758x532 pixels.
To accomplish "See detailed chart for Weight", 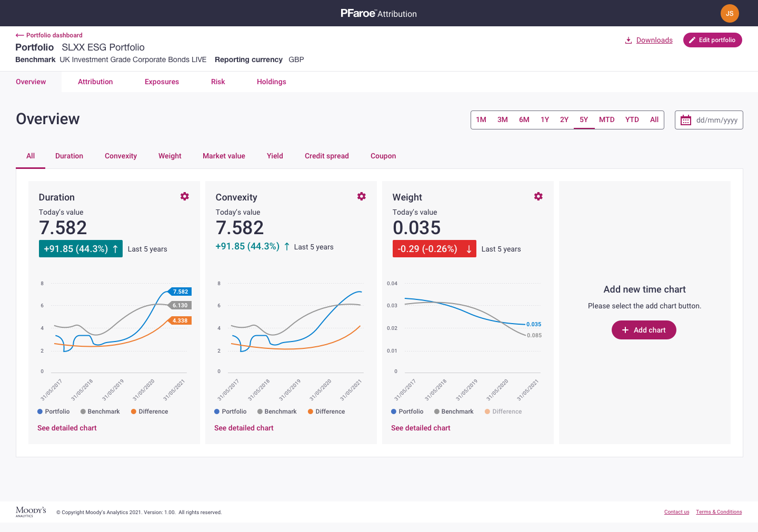I will pyautogui.click(x=421, y=428).
